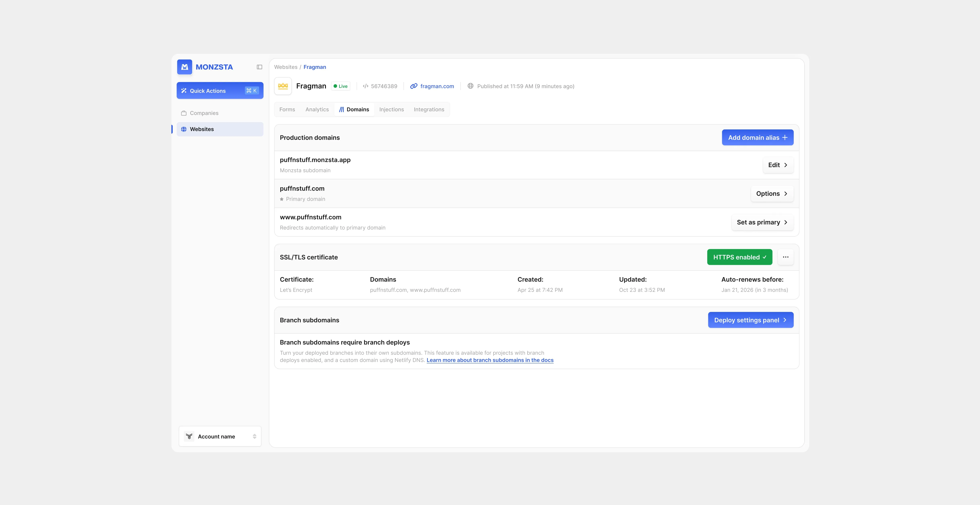Open branch subdomains docs link
Screen dimensions: 980x505
[490, 360]
